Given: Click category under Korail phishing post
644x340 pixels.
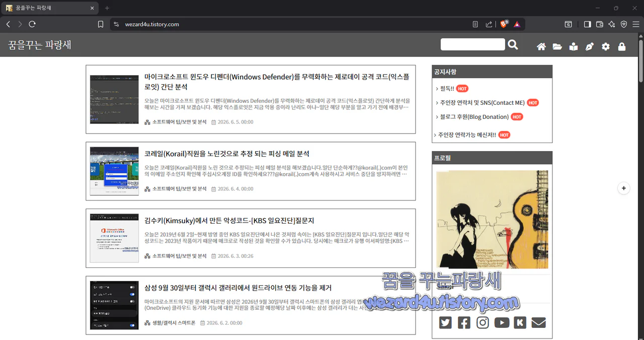Looking at the screenshot, I should tap(180, 189).
